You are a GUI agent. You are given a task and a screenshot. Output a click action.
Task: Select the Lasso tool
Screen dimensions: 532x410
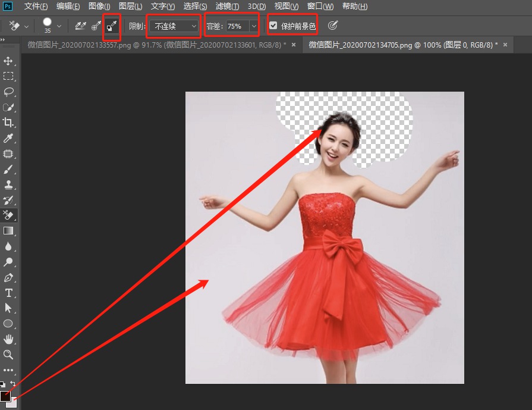(8, 91)
